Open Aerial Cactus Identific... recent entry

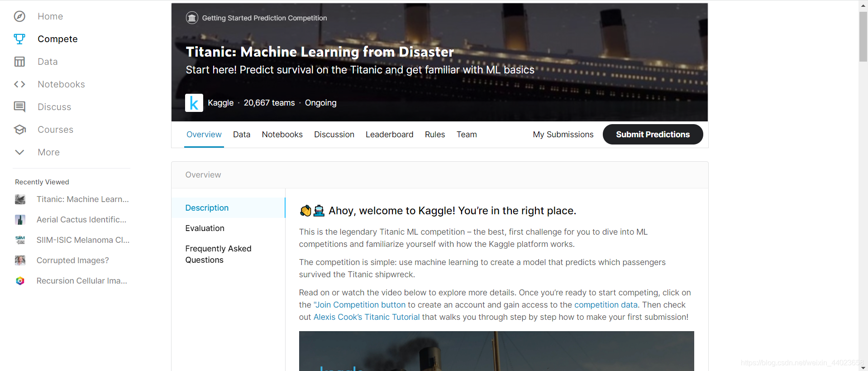point(81,220)
